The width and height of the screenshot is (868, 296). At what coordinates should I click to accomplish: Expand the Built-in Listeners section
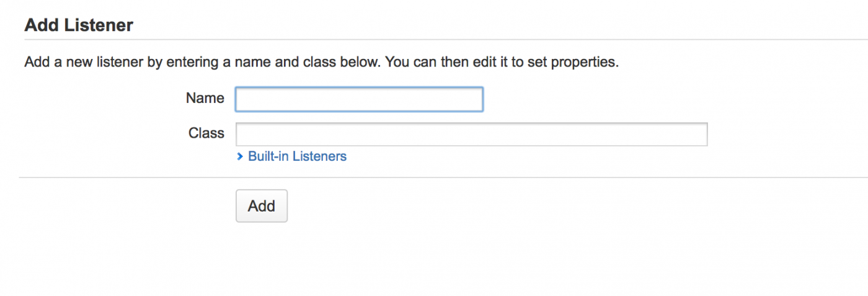tap(297, 156)
